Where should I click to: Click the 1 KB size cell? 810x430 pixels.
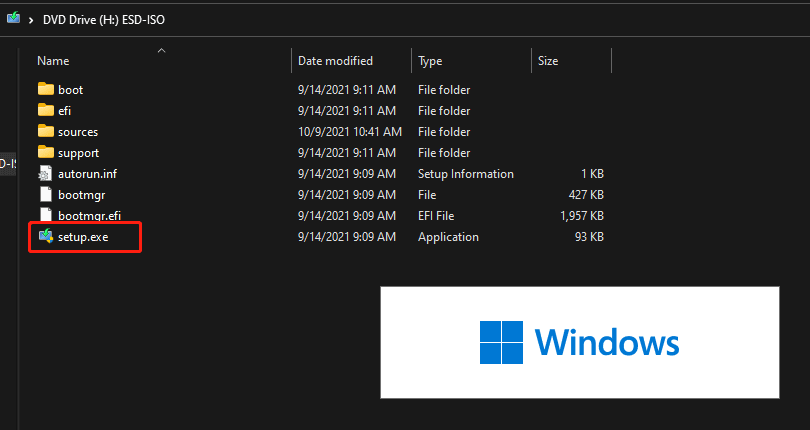pyautogui.click(x=592, y=174)
